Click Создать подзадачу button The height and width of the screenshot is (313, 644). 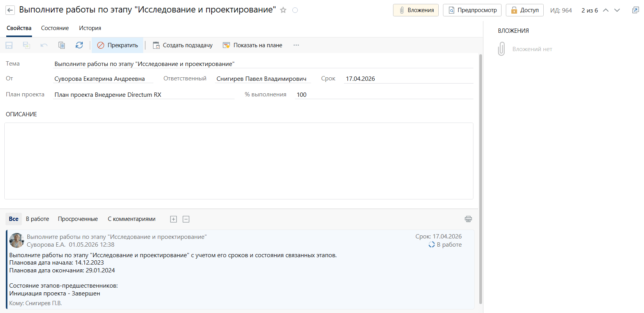(x=183, y=45)
